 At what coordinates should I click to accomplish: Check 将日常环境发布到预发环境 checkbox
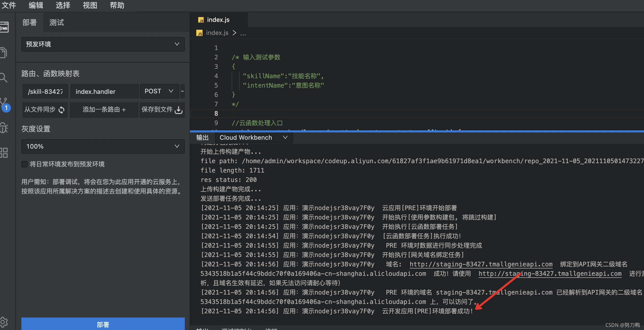(x=24, y=164)
